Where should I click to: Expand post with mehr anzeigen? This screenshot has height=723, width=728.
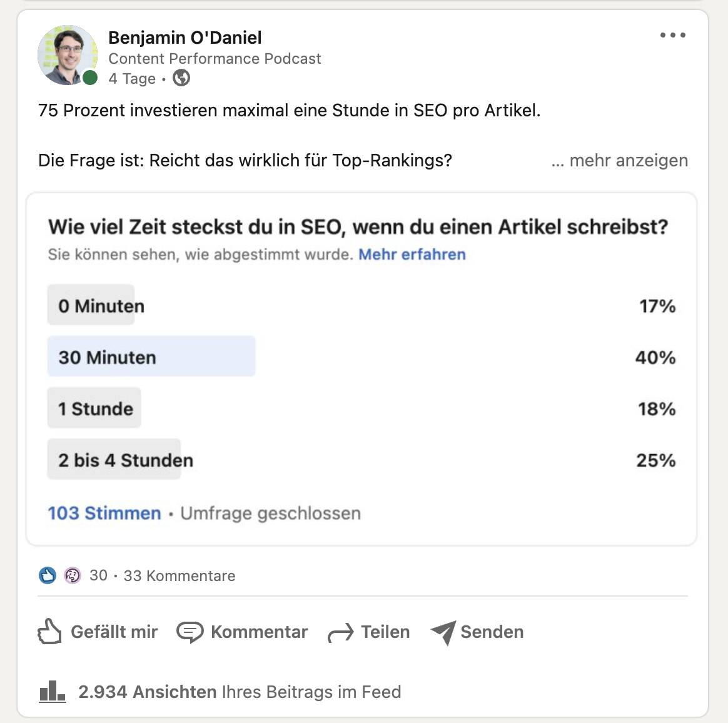(x=619, y=160)
